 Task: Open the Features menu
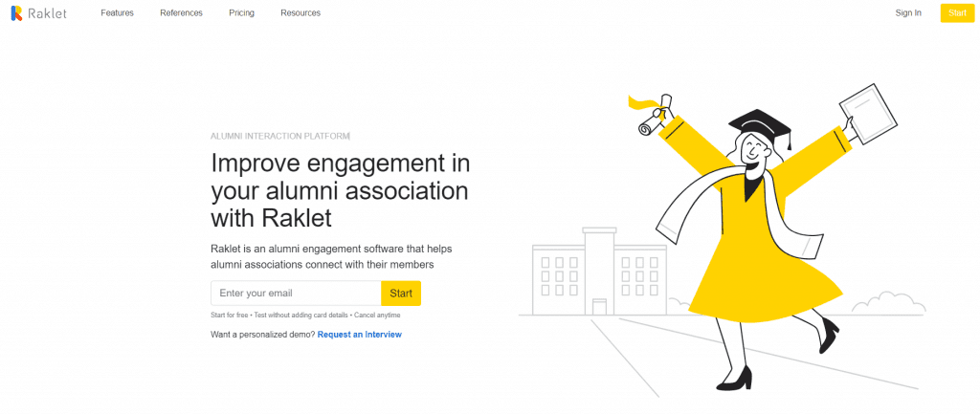[117, 13]
